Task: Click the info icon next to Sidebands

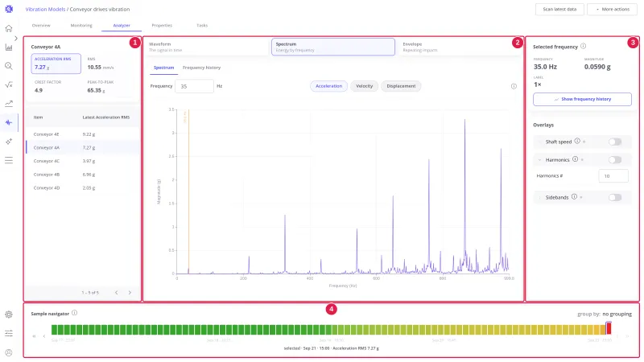Action: pos(574,197)
